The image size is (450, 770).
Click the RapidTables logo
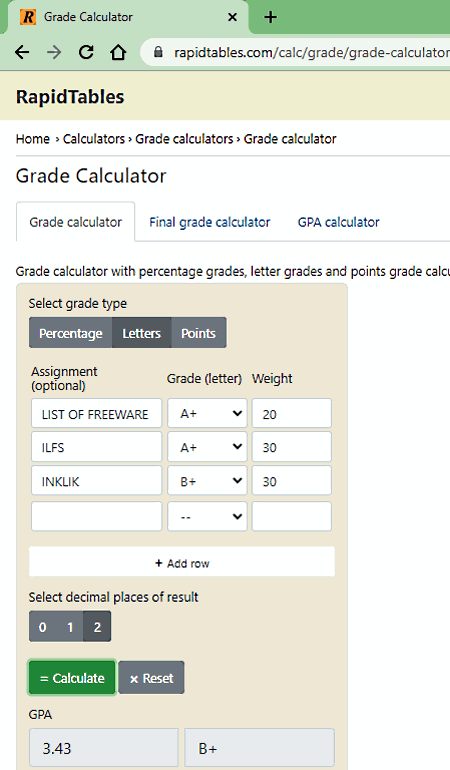[70, 97]
